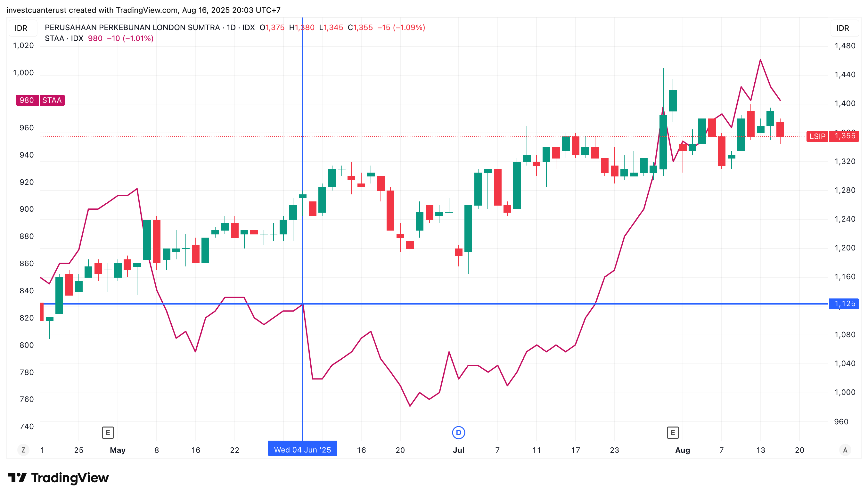Image resolution: width=868 pixels, height=497 pixels.
Task: Click the LSIP 1,355 price label
Action: point(832,136)
